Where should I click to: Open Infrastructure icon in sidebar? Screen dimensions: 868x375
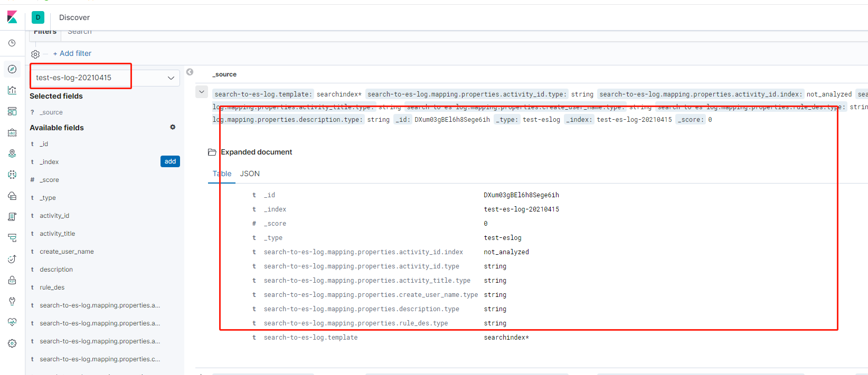click(12, 196)
